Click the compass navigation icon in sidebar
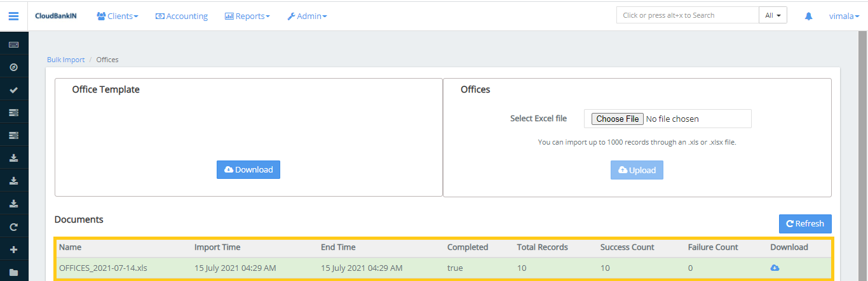868x281 pixels. [13, 67]
